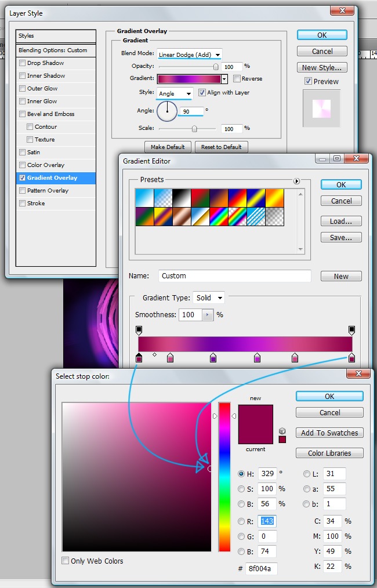Open the Style dropdown showing Angle
The image size is (377, 588).
point(175,93)
